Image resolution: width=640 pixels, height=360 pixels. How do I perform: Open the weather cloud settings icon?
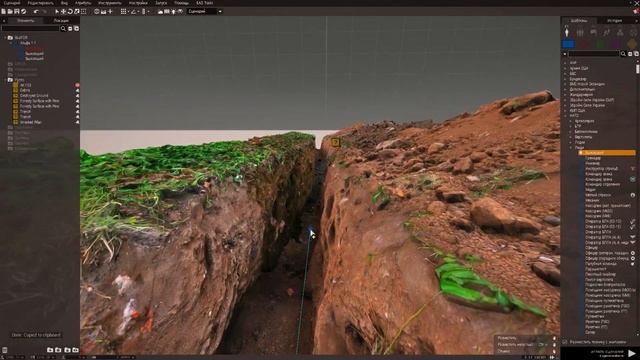click(x=160, y=11)
